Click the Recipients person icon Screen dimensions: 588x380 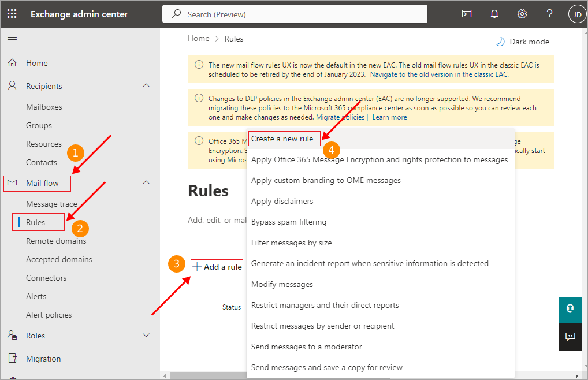point(12,86)
